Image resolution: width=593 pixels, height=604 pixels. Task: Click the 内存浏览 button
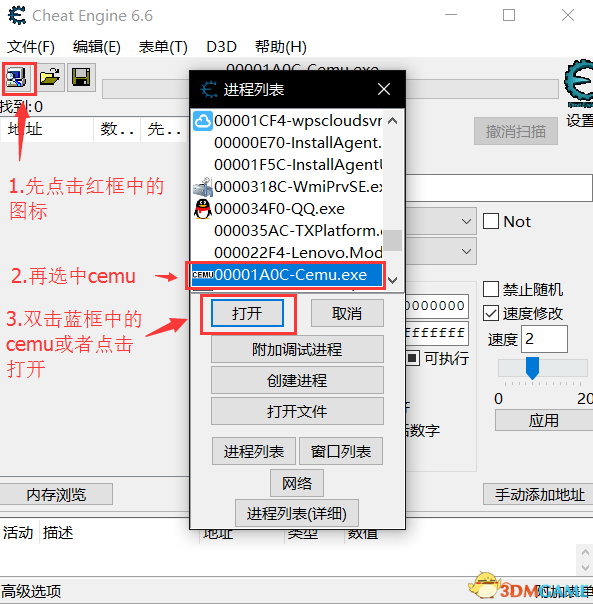[x=56, y=494]
